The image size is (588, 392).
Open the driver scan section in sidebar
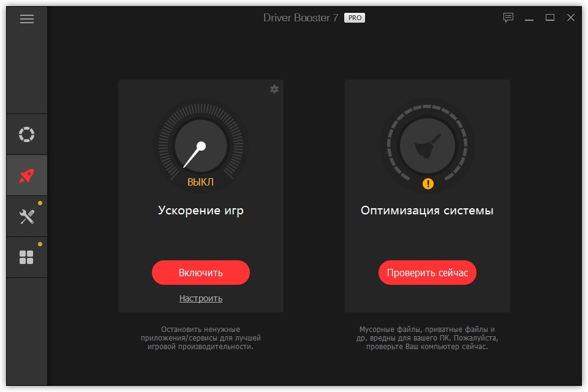tap(27, 134)
